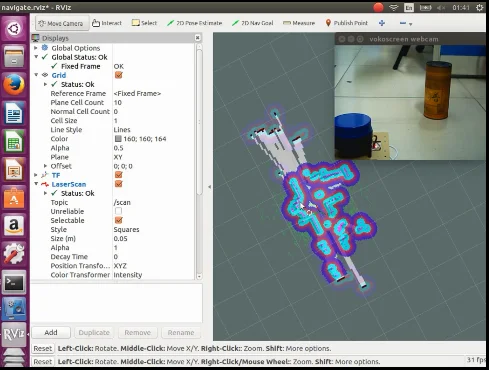This screenshot has height=370, width=489.
Task: Open LibreOffice Impress from the launcher
Action: (x=14, y=170)
